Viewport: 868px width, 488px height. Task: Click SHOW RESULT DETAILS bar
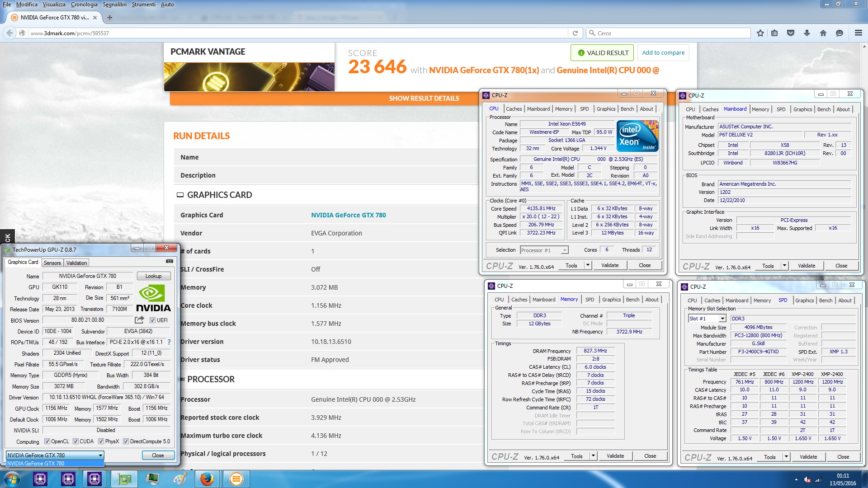(x=424, y=99)
